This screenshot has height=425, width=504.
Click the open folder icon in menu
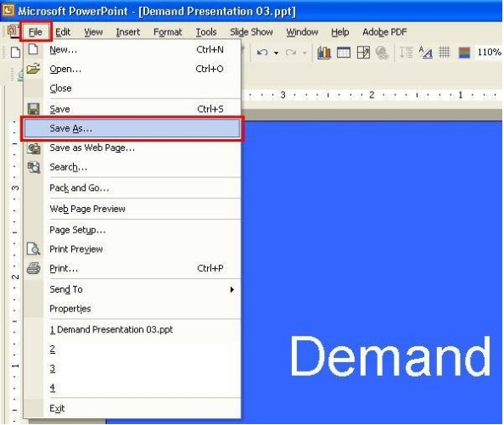pos(33,69)
